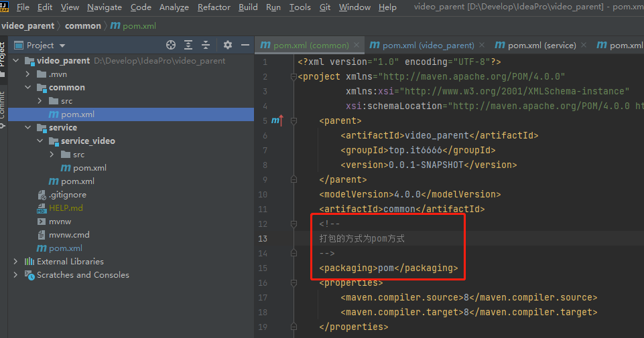This screenshot has width=644, height=338.
Task: Collapse the common module
Action: (28, 88)
